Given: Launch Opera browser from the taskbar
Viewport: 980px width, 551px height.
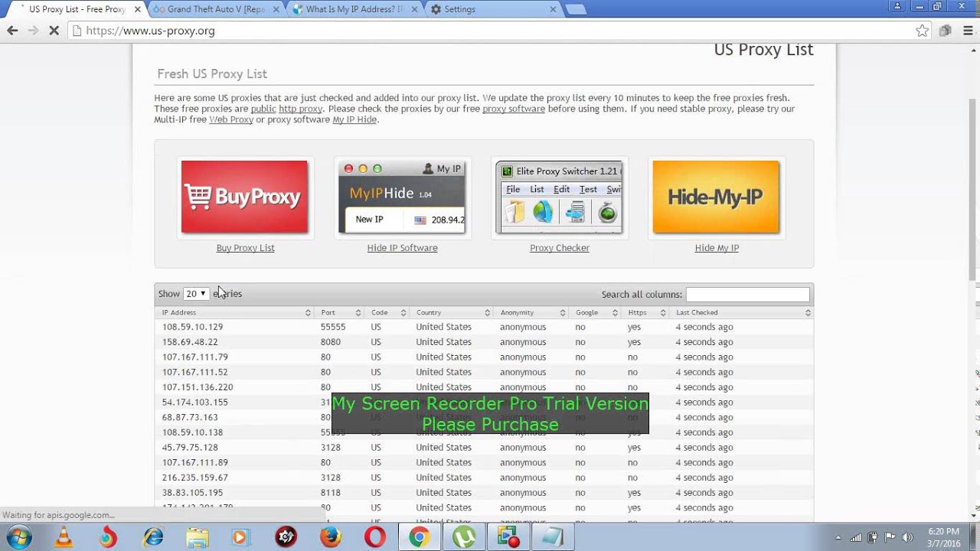Looking at the screenshot, I should [375, 537].
